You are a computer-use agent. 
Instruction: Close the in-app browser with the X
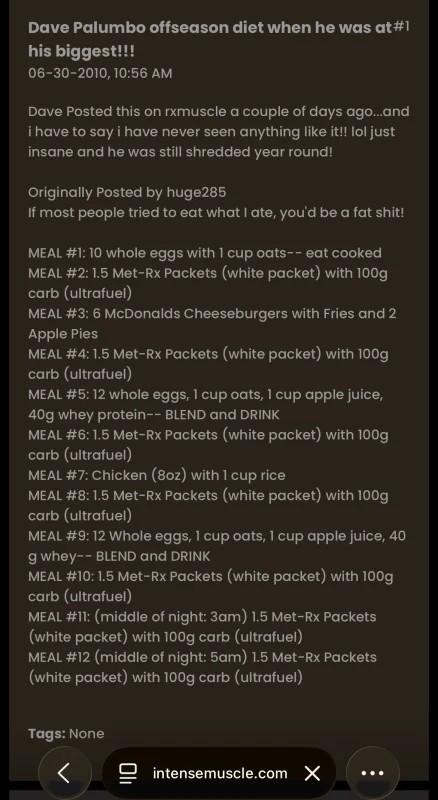point(312,773)
